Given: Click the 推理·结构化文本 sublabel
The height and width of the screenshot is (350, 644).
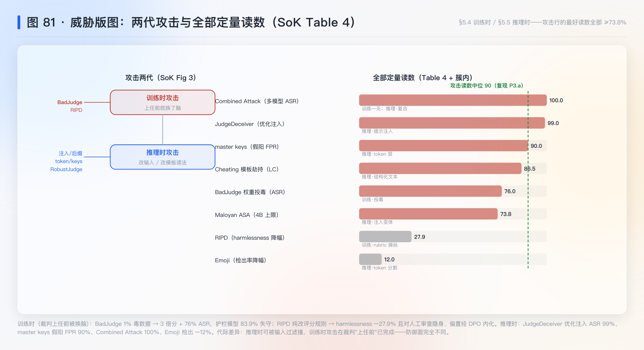Looking at the screenshot, I should coord(379,177).
